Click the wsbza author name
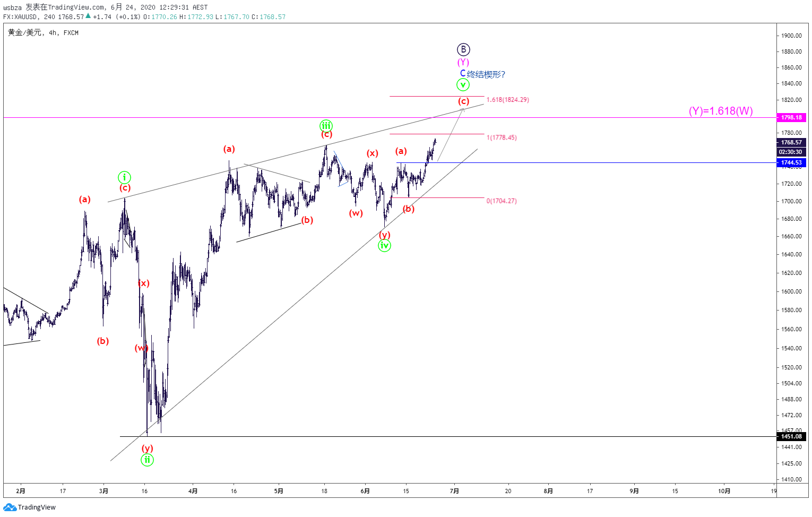Image resolution: width=812 pixels, height=517 pixels. click(12, 7)
